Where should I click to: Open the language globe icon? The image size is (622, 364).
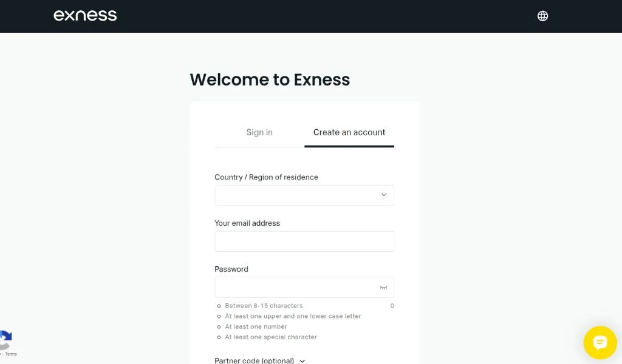coord(542,16)
